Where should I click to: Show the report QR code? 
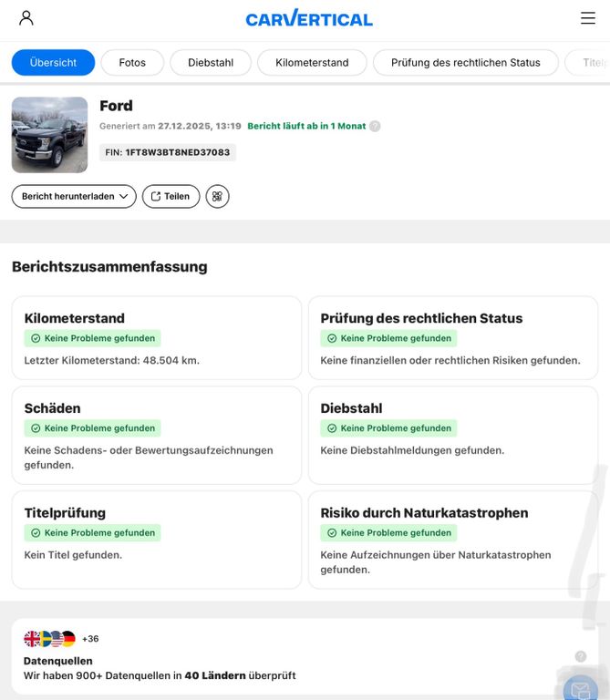(217, 196)
